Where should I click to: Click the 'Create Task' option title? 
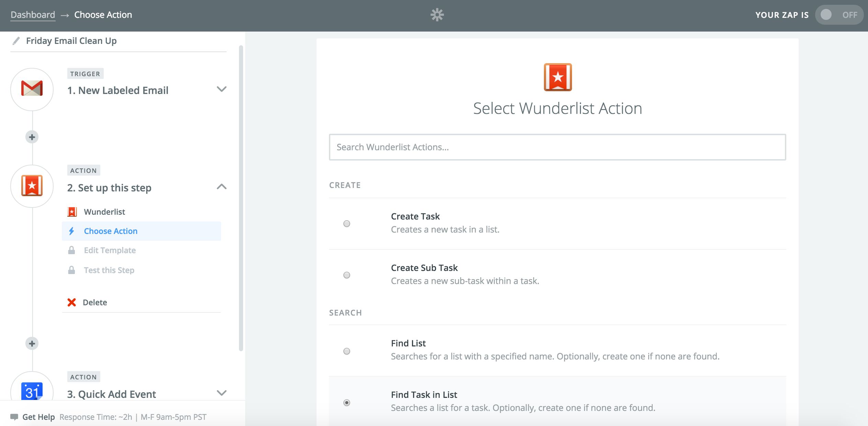[415, 216]
